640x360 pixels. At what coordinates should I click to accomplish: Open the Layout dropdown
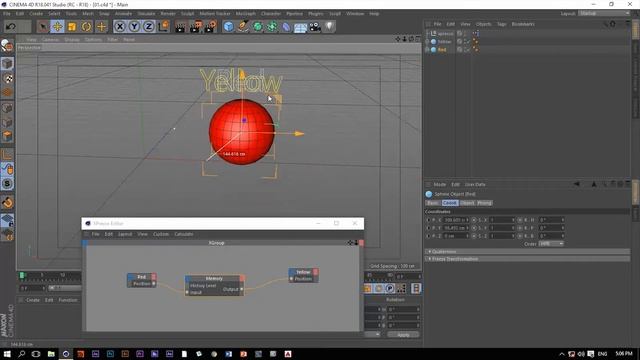point(604,13)
